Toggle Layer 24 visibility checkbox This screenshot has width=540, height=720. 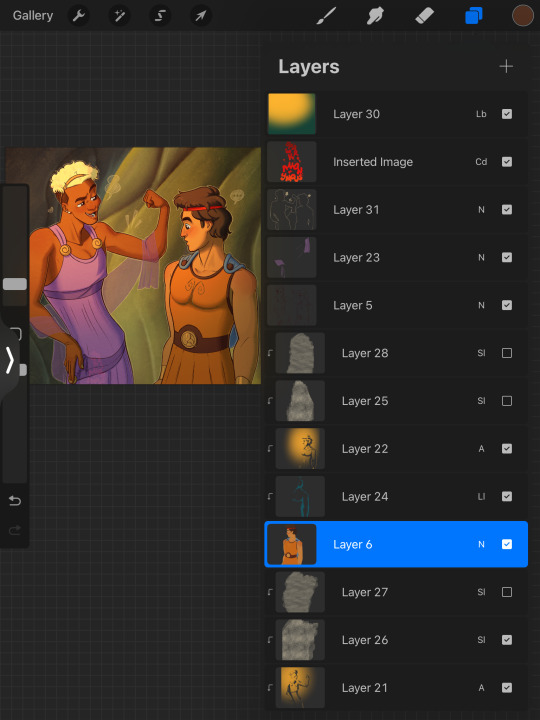pos(506,496)
